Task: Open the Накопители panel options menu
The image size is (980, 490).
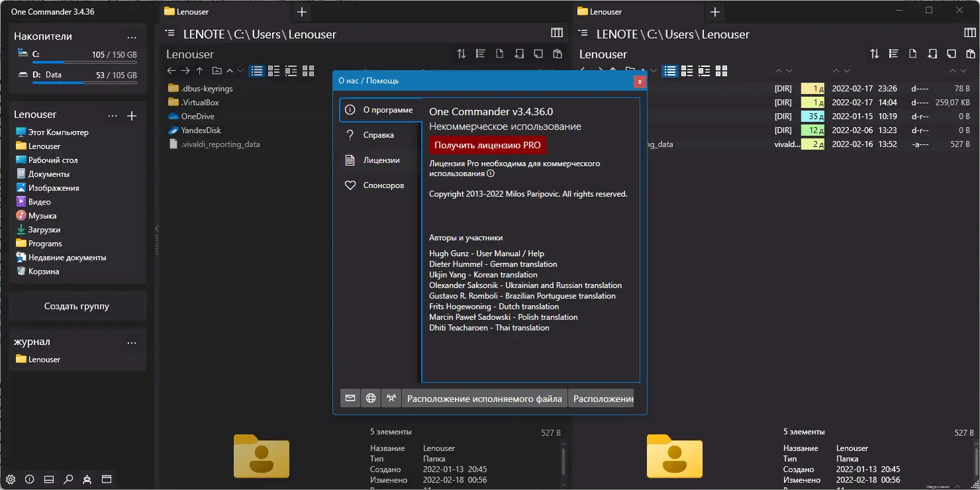Action: [132, 37]
